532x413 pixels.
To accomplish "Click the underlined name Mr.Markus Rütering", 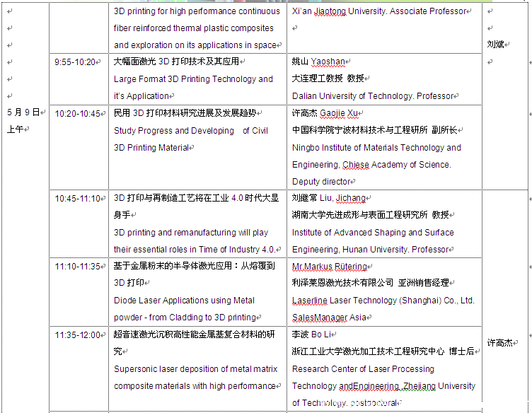I will pos(330,267).
